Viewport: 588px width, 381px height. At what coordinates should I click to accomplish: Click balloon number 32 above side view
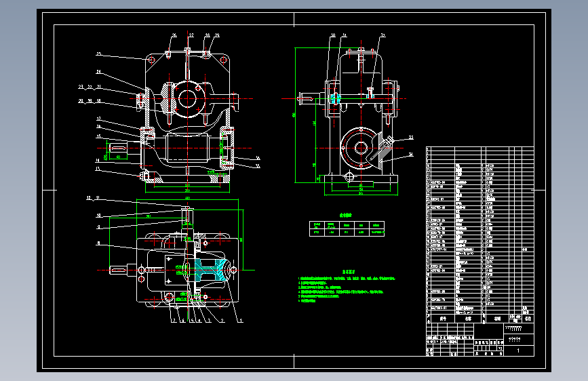383,36
